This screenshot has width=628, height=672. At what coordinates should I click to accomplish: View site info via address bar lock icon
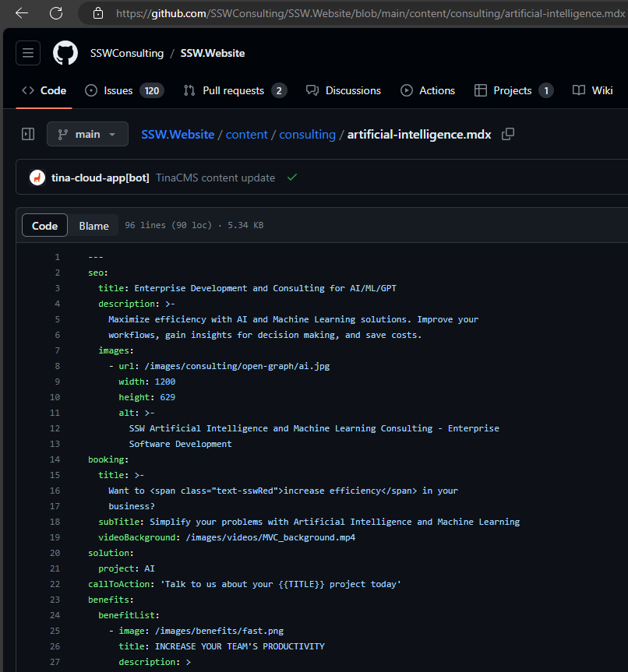tap(98, 13)
